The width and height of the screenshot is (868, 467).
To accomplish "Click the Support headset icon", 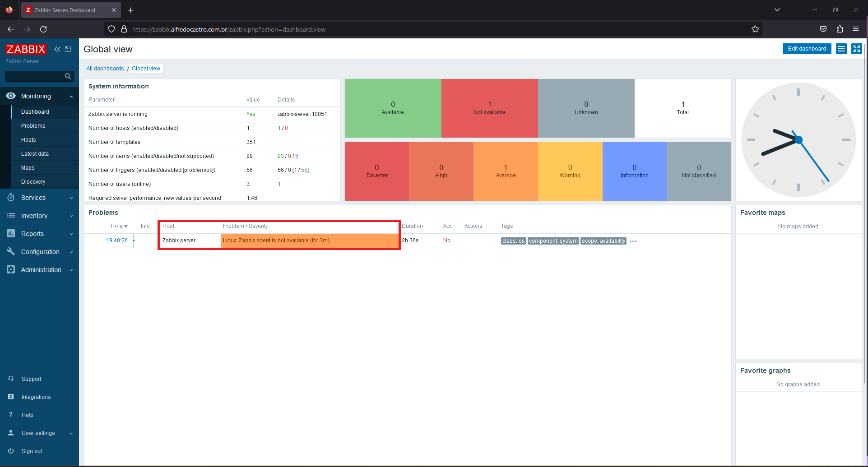I will (11, 379).
